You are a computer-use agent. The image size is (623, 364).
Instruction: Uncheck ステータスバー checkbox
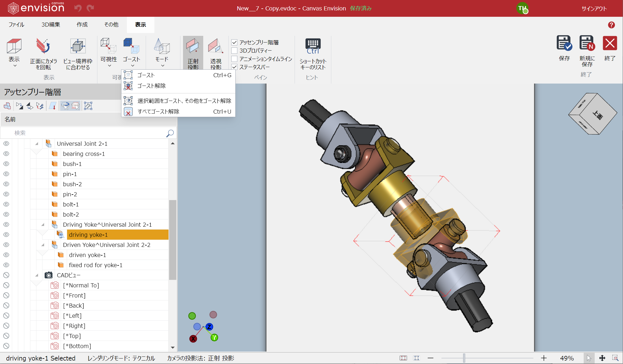tap(234, 67)
